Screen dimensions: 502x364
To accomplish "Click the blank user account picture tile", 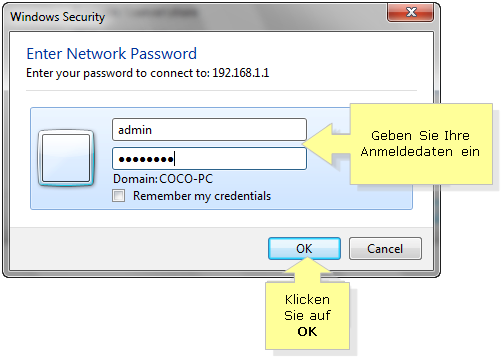I will point(66,158).
